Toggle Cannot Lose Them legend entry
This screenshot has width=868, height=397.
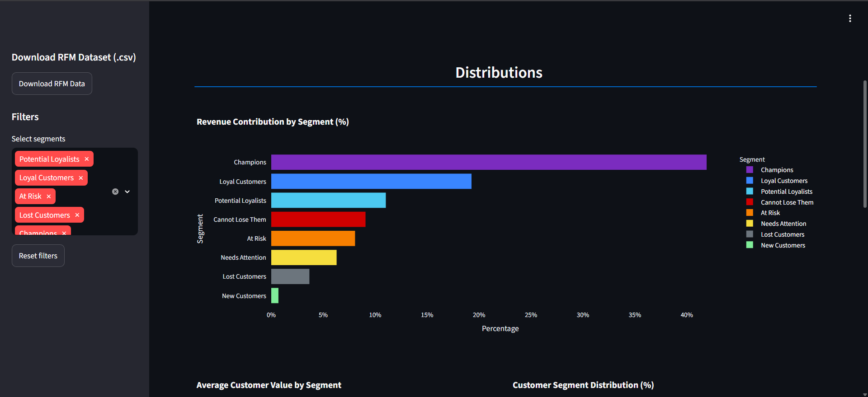[780, 202]
